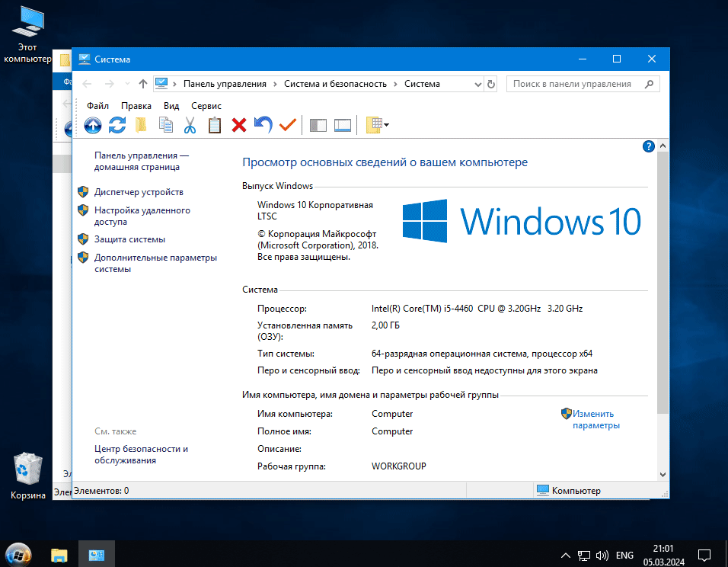Toggle the navigation pane toolbar icon
This screenshot has width=728, height=567.
318,125
